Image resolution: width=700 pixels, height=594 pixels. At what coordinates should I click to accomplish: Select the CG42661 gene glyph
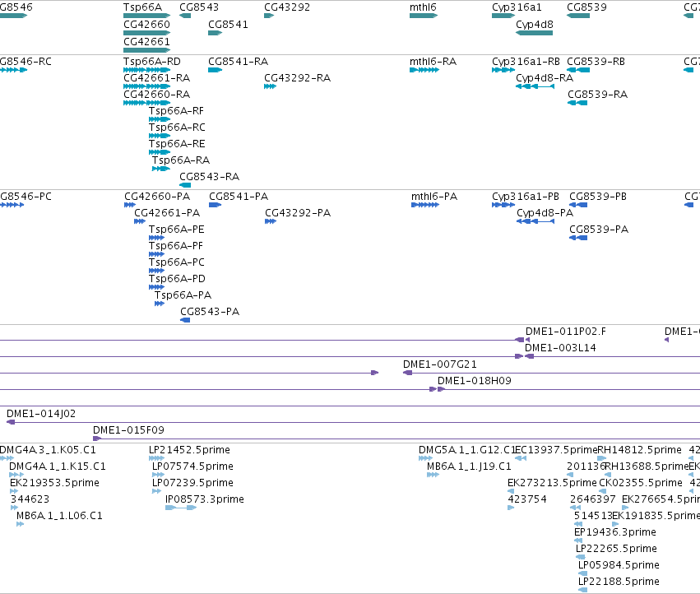[147, 50]
